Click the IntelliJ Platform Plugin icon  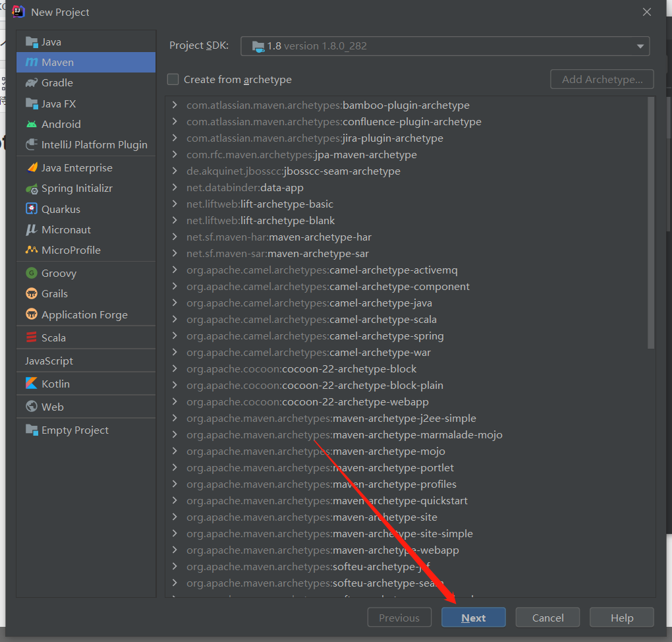(31, 144)
